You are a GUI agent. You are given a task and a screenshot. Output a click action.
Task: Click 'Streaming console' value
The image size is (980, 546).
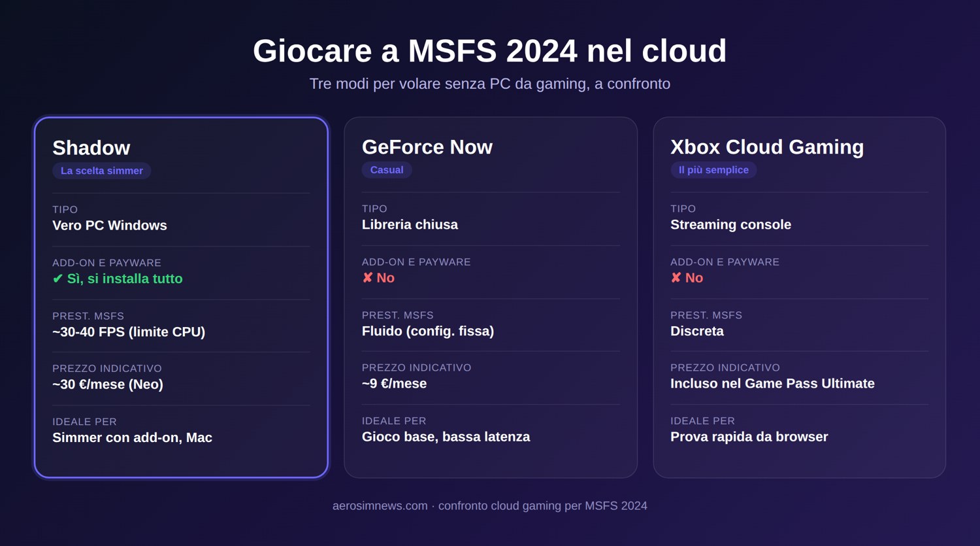[x=730, y=225]
